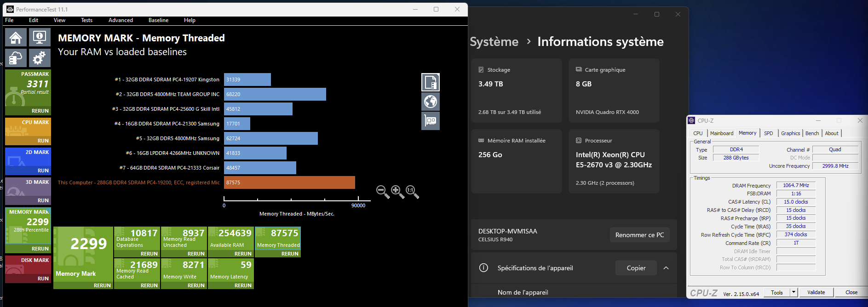Open cloud baselines manager icon
This screenshot has width=868, height=307.
tap(16, 58)
